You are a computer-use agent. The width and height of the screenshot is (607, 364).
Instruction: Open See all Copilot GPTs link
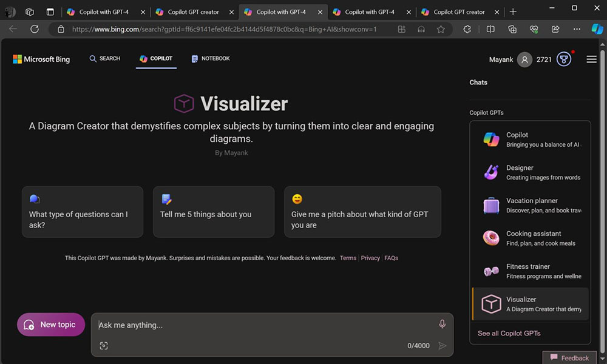(x=509, y=333)
